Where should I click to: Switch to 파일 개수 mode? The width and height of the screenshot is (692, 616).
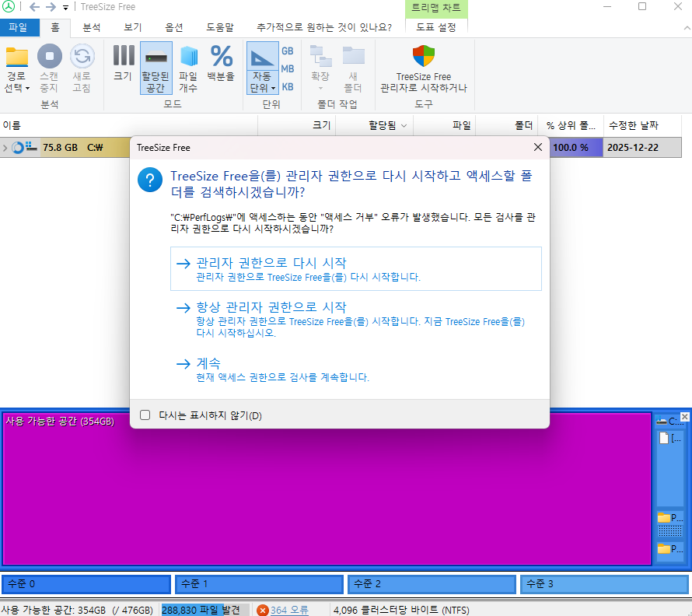(188, 68)
